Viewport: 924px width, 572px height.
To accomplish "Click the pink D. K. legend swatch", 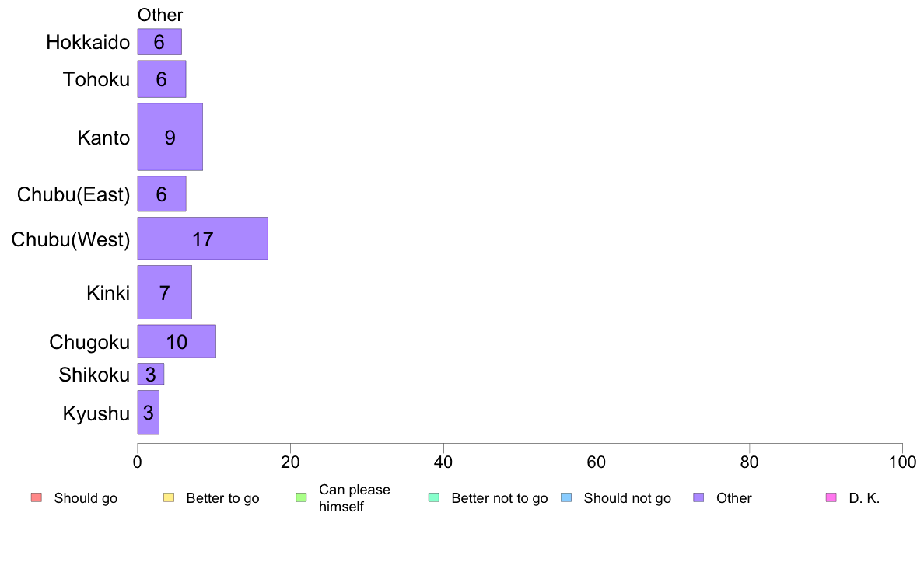I will (x=831, y=497).
